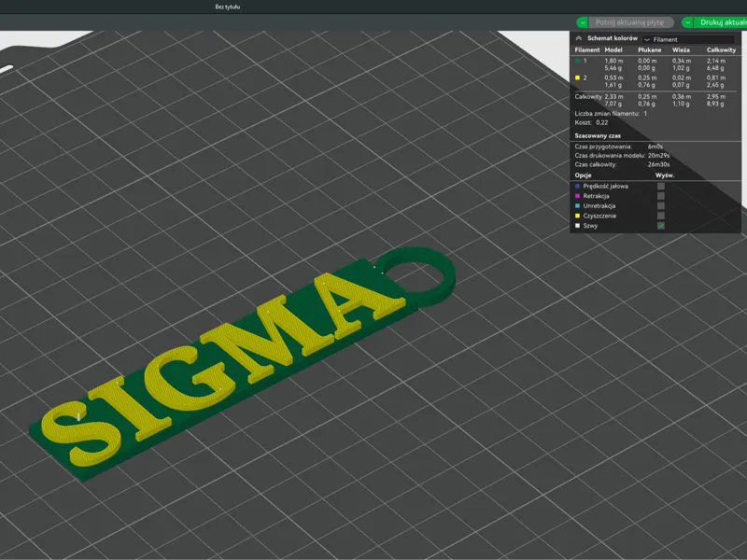Screen dimensions: 747x560
Task: Click the Filament column header
Action: point(587,50)
